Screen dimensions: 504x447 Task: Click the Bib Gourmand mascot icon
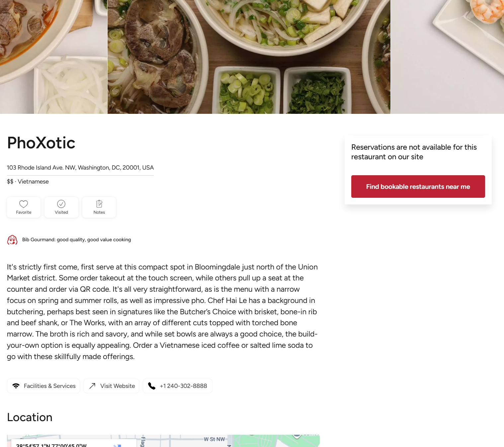coord(12,240)
